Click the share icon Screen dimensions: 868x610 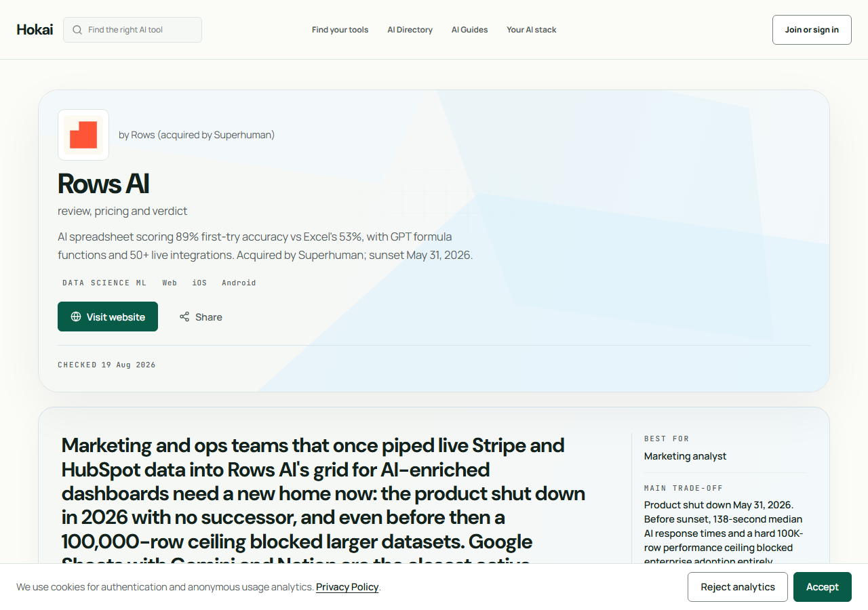[184, 317]
